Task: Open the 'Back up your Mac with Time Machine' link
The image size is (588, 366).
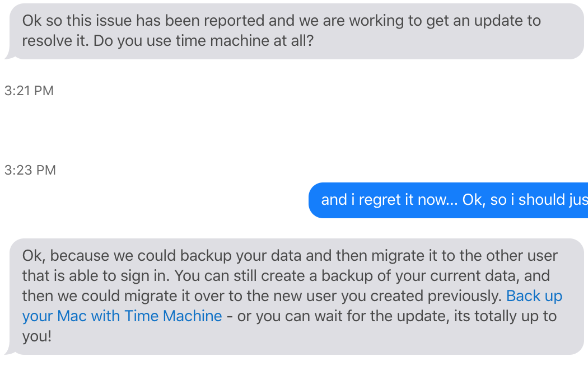Action: 534,296
